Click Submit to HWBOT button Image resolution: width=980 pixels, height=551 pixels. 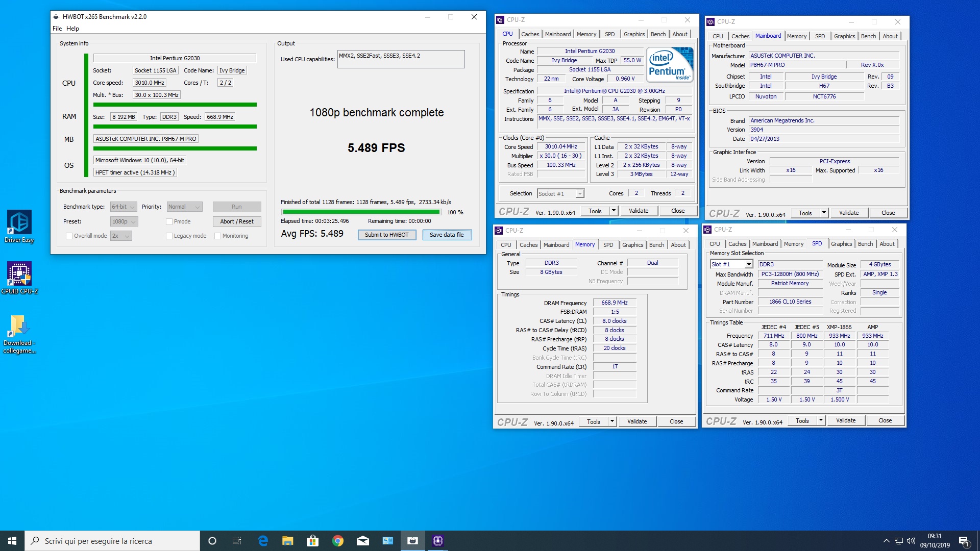pyautogui.click(x=387, y=235)
